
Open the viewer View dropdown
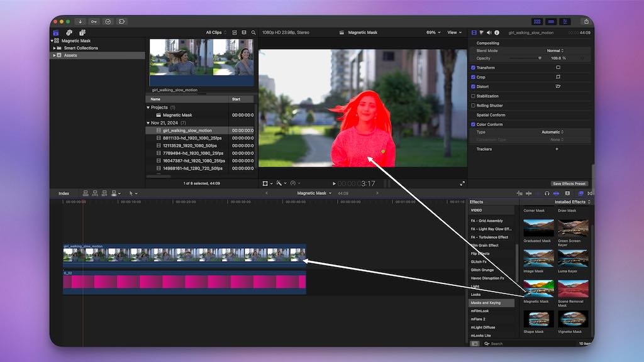coord(454,33)
